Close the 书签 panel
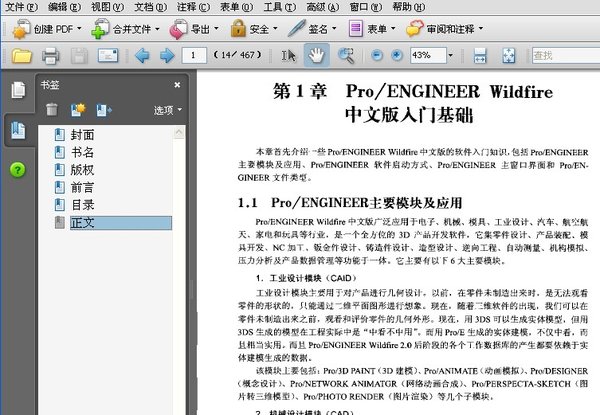 (x=177, y=85)
